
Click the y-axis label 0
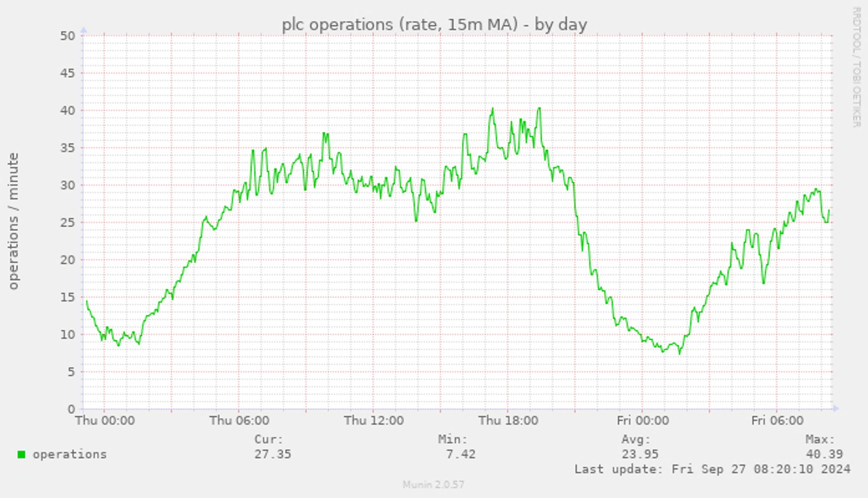coord(72,409)
